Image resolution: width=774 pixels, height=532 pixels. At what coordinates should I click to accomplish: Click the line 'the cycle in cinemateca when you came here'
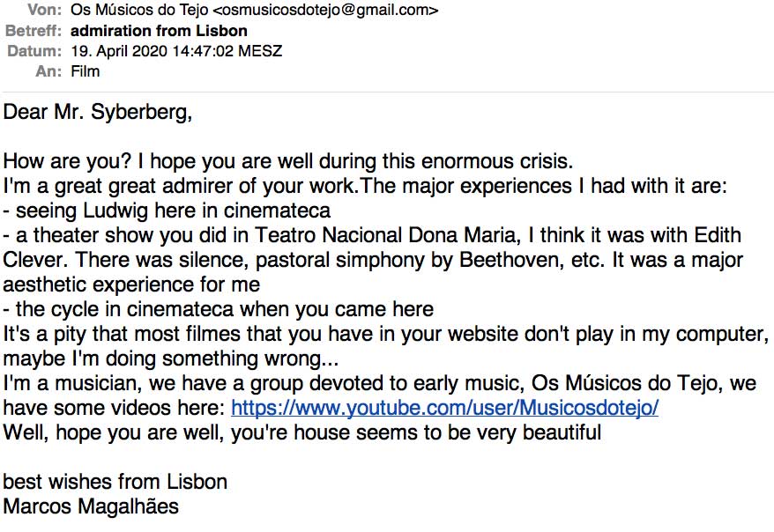[x=219, y=310]
